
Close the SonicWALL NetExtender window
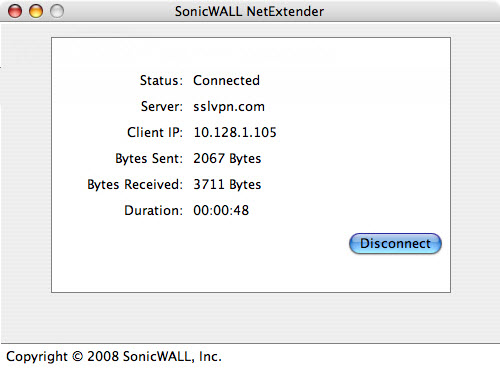[15, 11]
